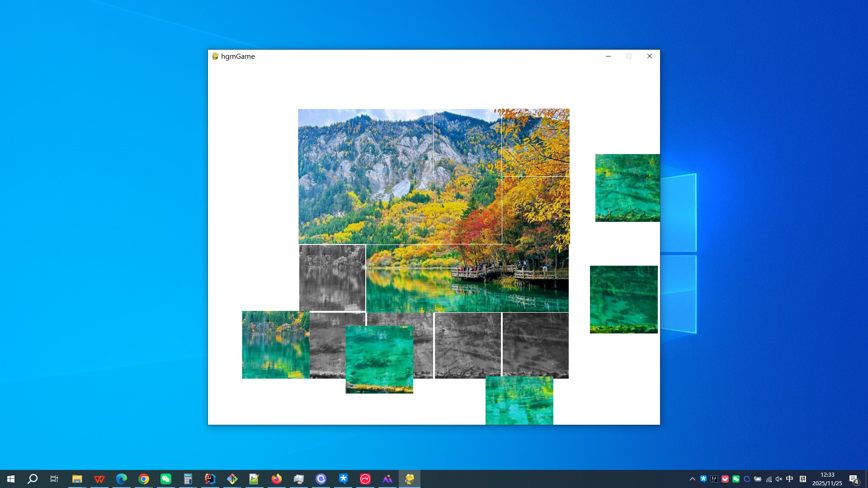Click the Wi-Fi network status icon
The height and width of the screenshot is (488, 868).
pos(769,479)
